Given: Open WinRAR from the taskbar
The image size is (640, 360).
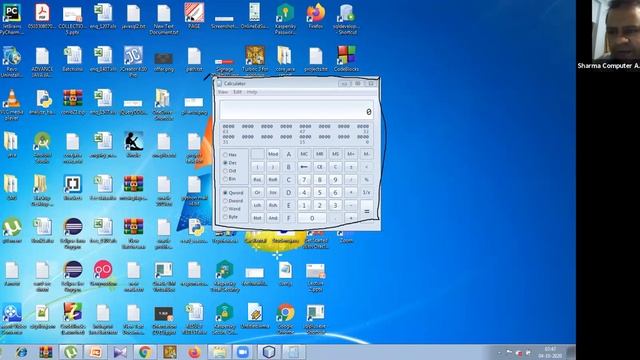Looking at the screenshot, I should (x=46, y=352).
